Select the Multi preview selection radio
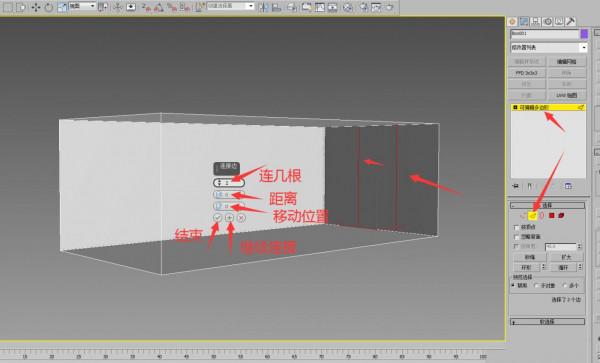The width and height of the screenshot is (600, 363). (565, 286)
